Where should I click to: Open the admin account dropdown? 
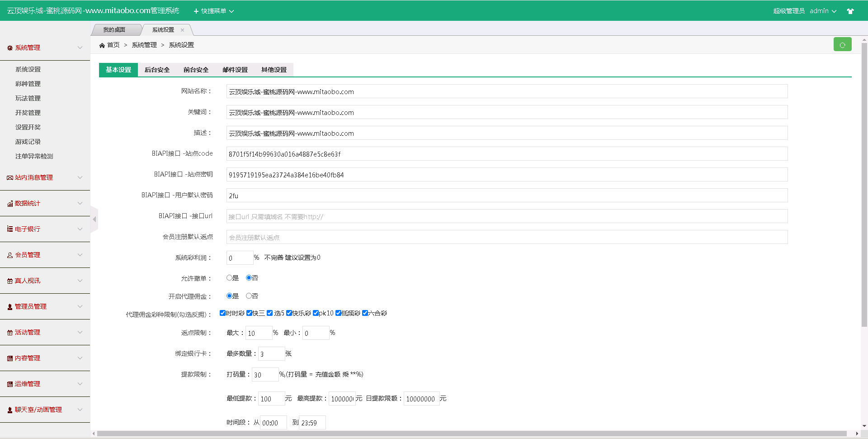(x=823, y=11)
